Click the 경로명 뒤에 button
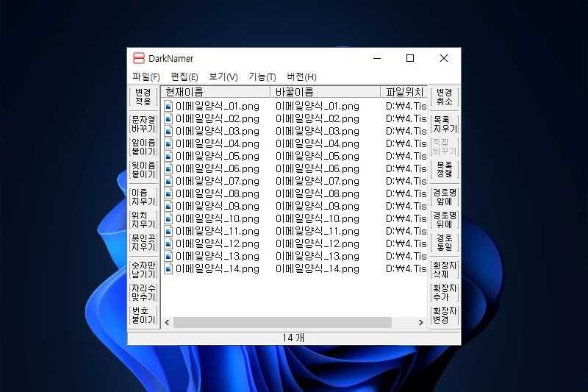The width and height of the screenshot is (588, 392). pos(445,219)
